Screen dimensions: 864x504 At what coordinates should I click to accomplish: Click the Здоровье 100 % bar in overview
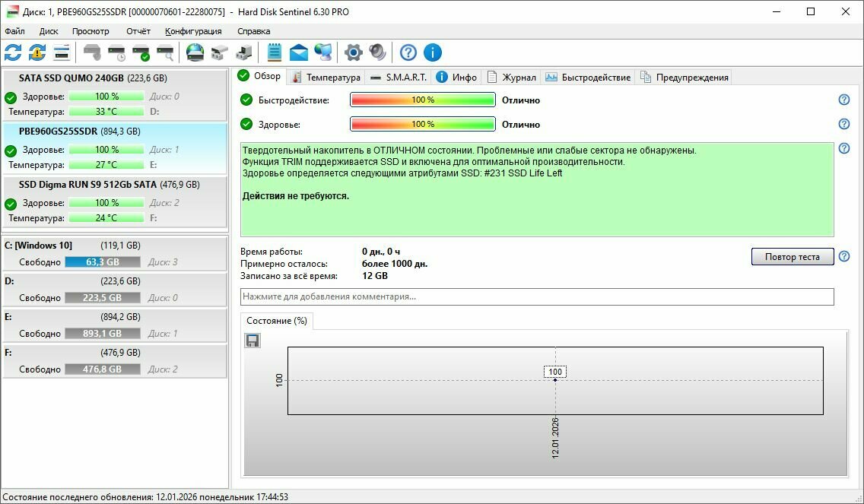(x=423, y=124)
